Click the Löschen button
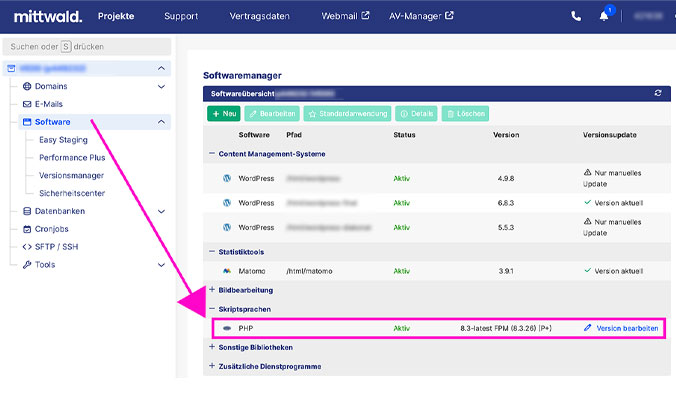 click(465, 113)
